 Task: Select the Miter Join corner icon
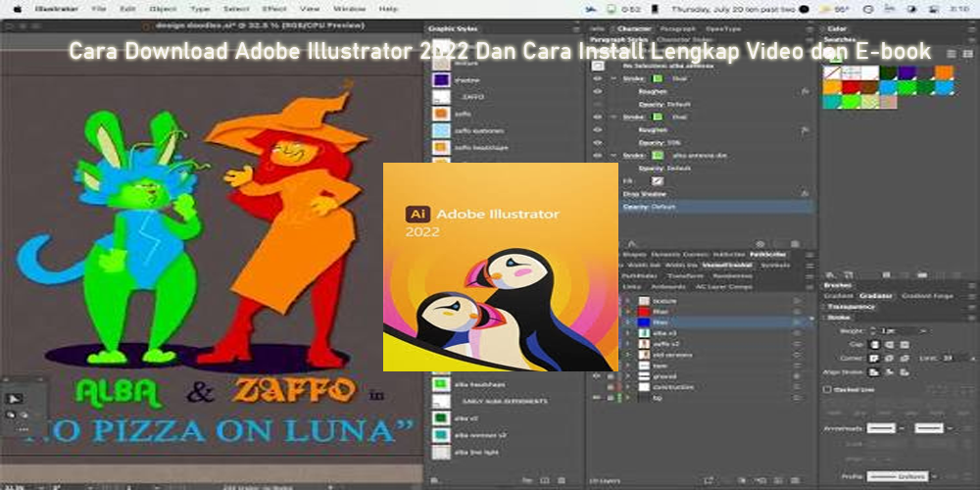(x=874, y=358)
